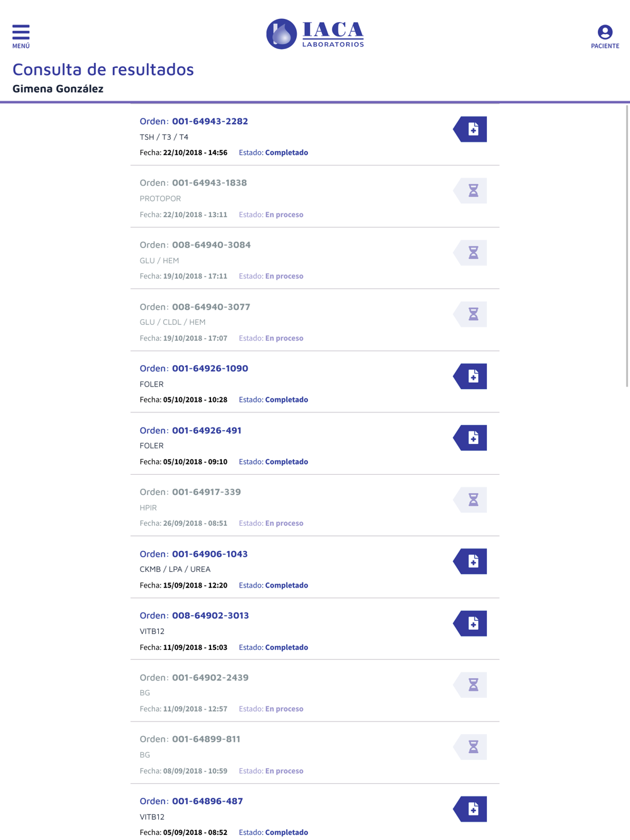Select order number 001-64906-1043 link
The height and width of the screenshot is (840, 630).
tap(210, 554)
